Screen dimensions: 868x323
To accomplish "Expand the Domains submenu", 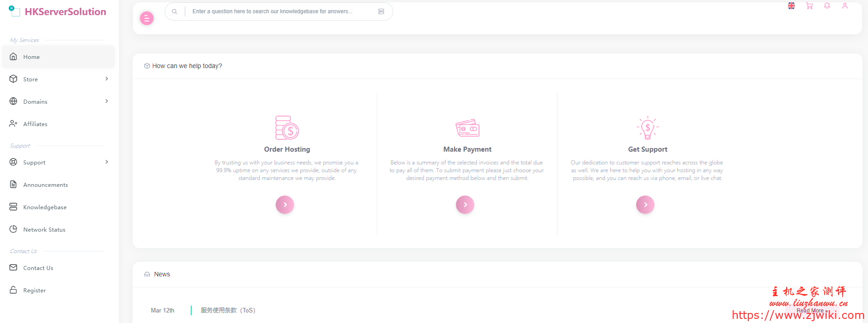I will (x=59, y=101).
